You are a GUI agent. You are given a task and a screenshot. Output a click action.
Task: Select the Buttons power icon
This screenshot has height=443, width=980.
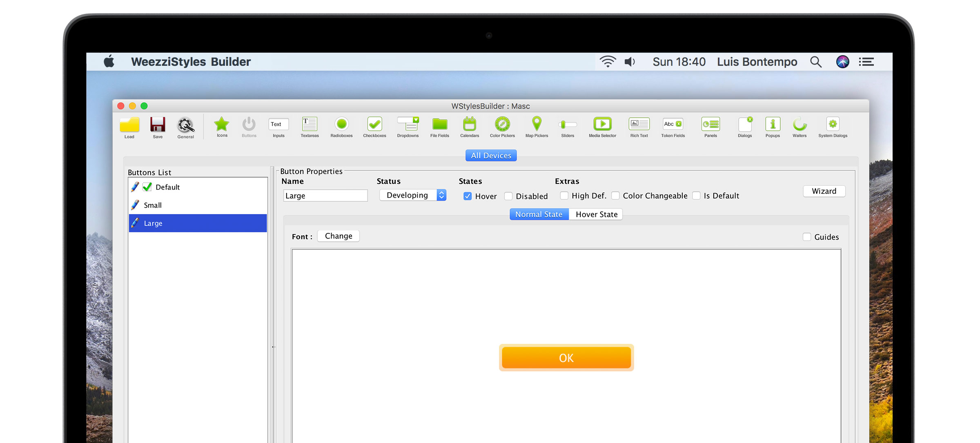(x=249, y=127)
